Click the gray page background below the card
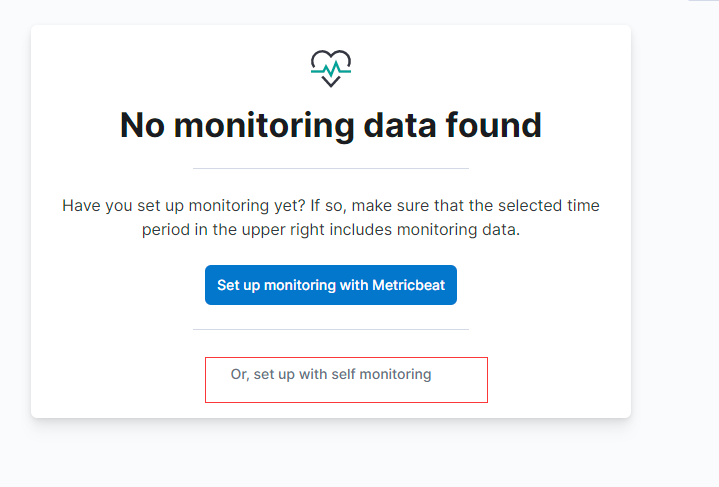719x487 pixels. point(330,454)
